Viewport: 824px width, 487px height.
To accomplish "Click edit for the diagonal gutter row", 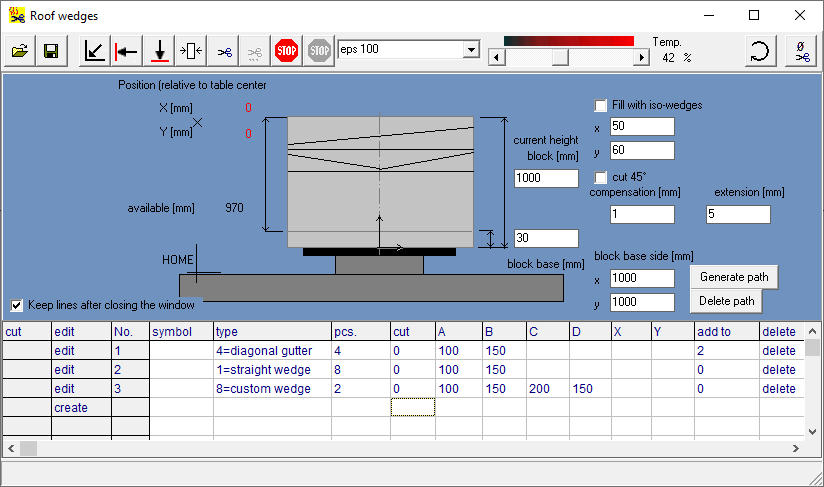I will (64, 351).
